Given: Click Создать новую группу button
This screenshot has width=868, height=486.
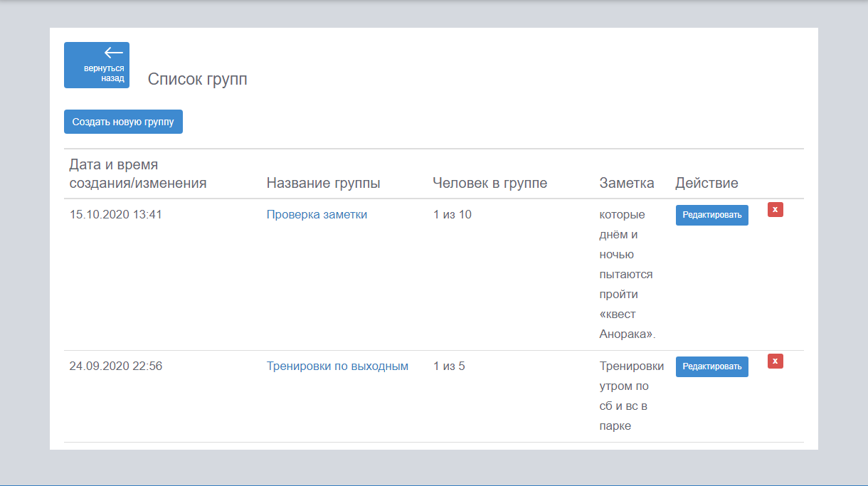Looking at the screenshot, I should (123, 122).
